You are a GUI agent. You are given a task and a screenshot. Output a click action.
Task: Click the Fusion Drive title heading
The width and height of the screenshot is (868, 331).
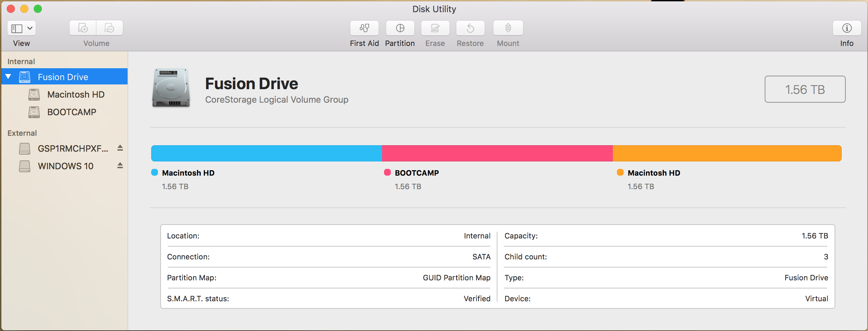[x=252, y=83]
